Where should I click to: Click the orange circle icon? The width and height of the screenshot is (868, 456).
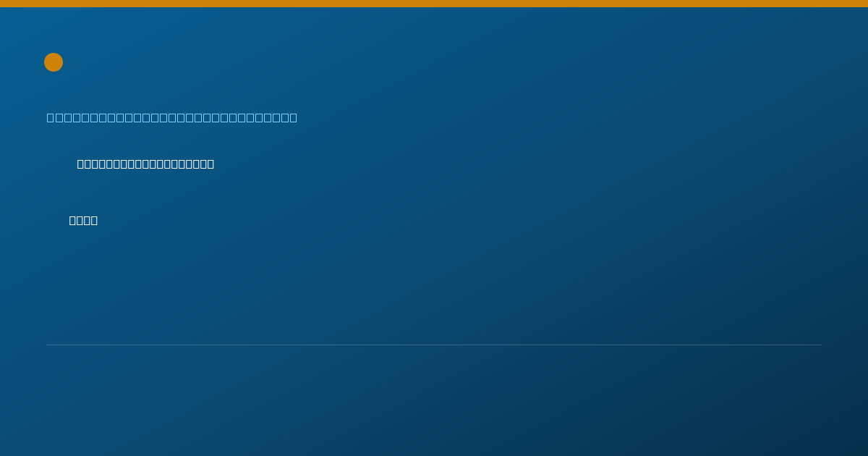(x=54, y=62)
